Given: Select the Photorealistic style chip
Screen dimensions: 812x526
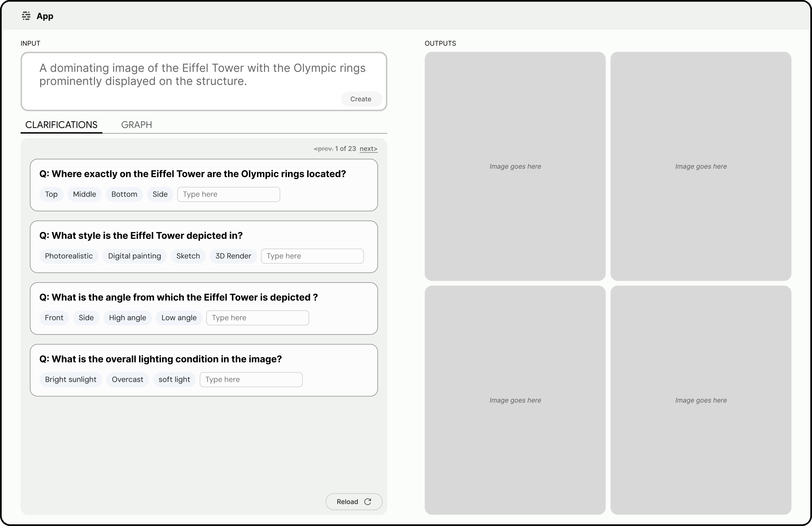Looking at the screenshot, I should pos(69,256).
